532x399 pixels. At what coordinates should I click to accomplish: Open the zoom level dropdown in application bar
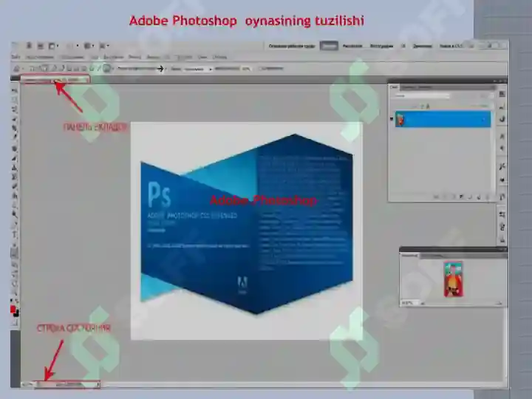point(72,46)
